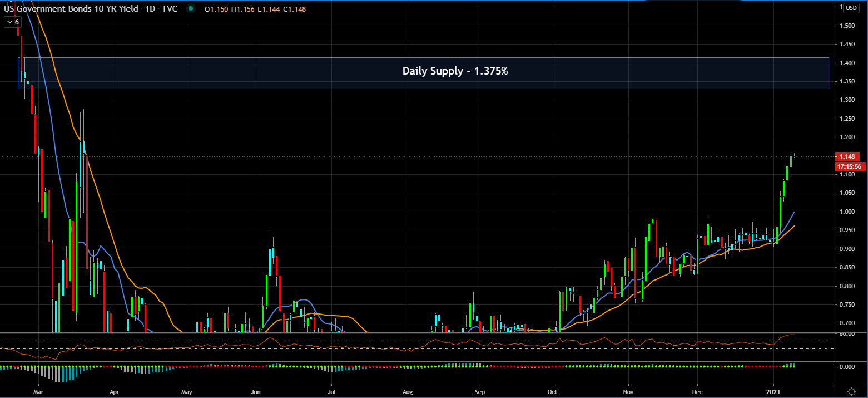Click the 1.050 price scale label

tap(847, 193)
